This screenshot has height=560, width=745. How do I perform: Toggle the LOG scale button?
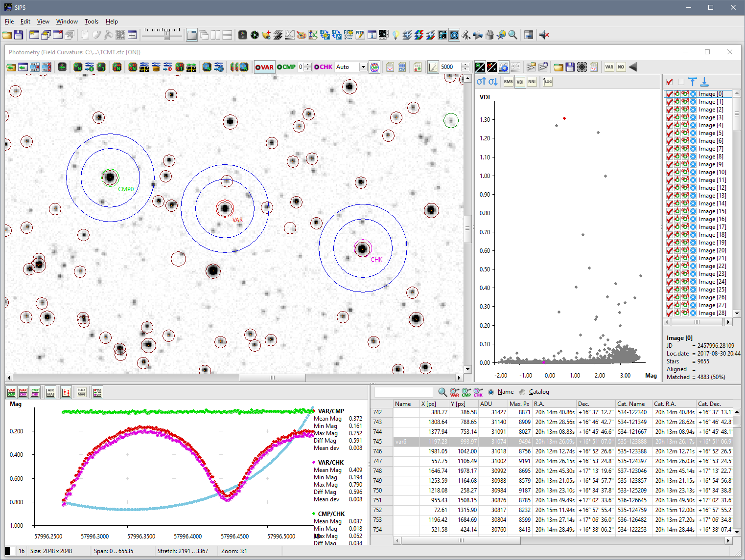pyautogui.click(x=548, y=82)
